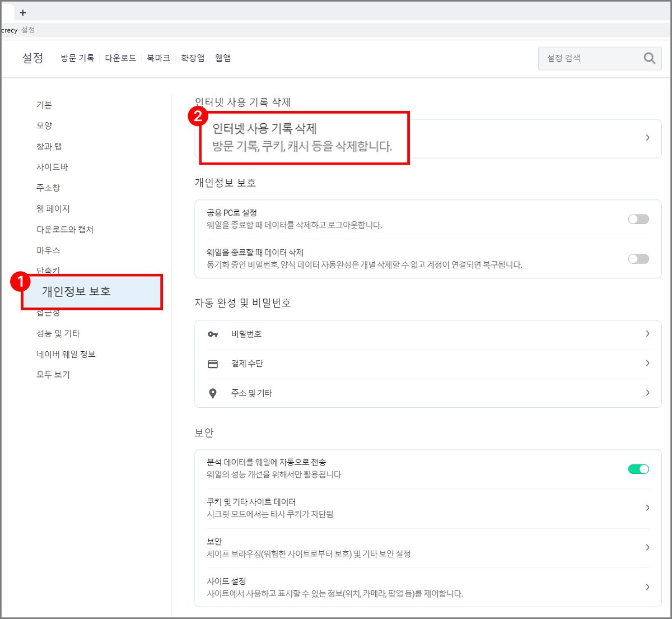Expand the 사이트 설정 chevron arrow

[x=647, y=587]
